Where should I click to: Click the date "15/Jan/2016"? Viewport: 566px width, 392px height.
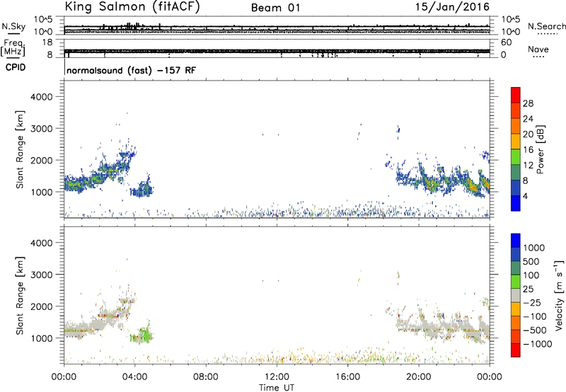[452, 7]
